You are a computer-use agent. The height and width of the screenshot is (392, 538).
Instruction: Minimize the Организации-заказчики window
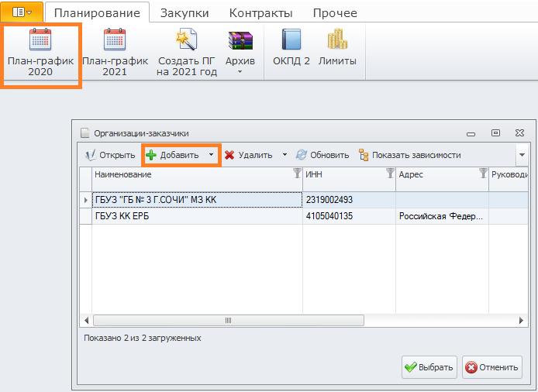[x=471, y=133]
